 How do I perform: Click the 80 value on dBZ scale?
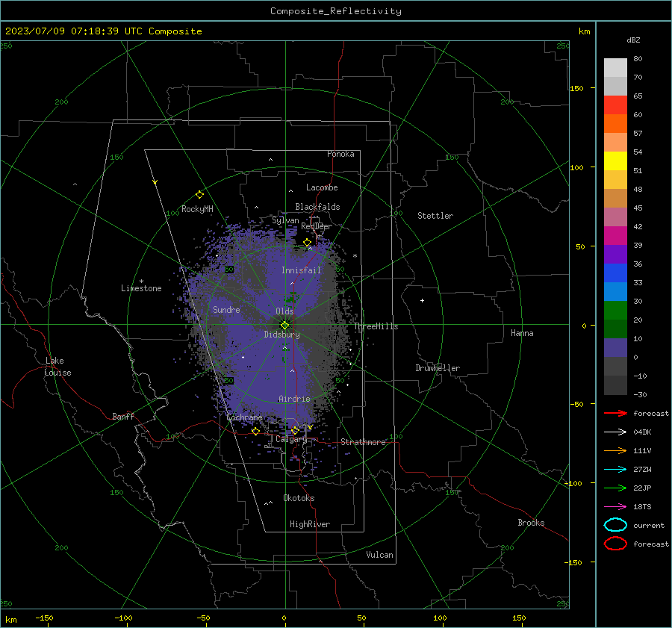[x=638, y=58]
